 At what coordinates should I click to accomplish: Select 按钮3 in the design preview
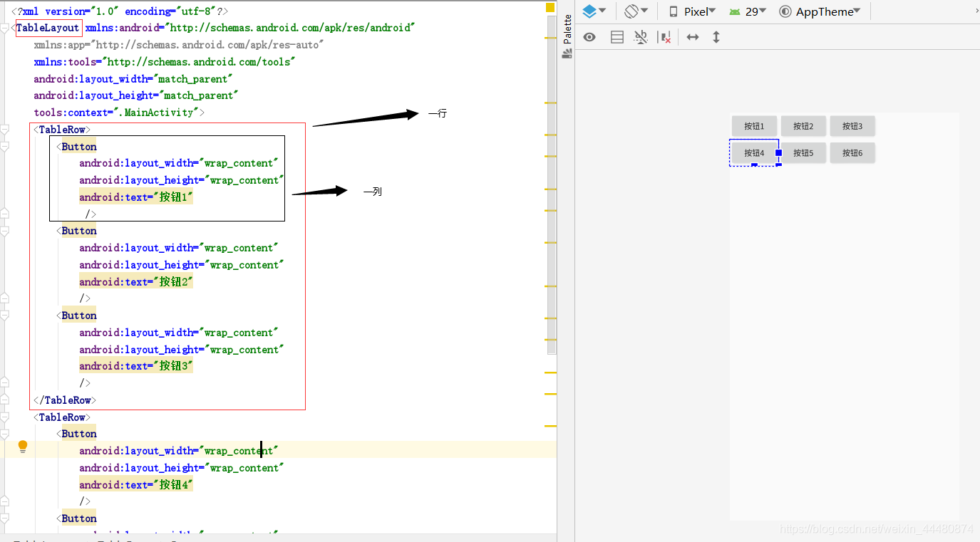[x=852, y=126]
